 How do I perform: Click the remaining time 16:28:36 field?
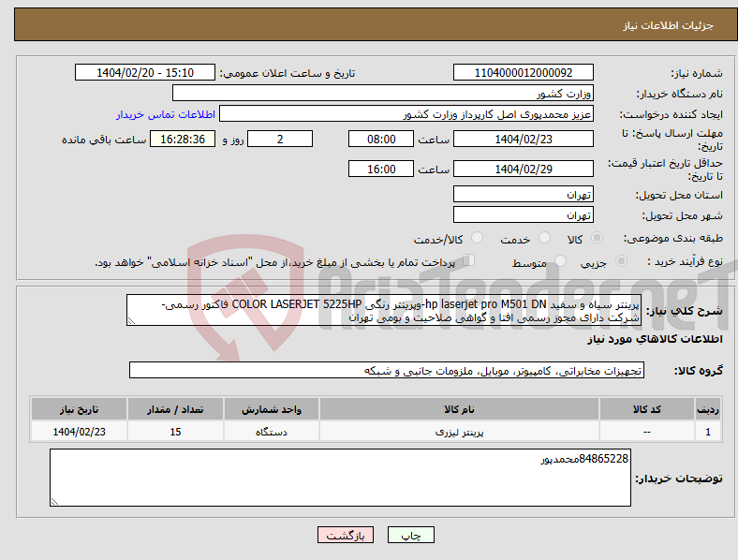tap(183, 139)
